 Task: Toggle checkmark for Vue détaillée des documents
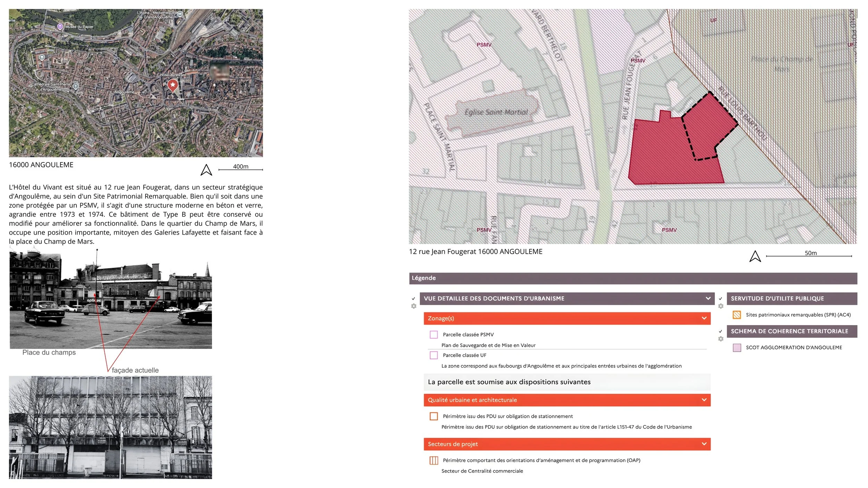414,298
